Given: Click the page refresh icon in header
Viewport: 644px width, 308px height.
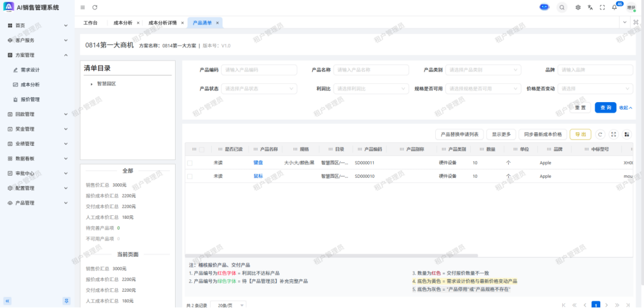Looking at the screenshot, I should [95, 7].
